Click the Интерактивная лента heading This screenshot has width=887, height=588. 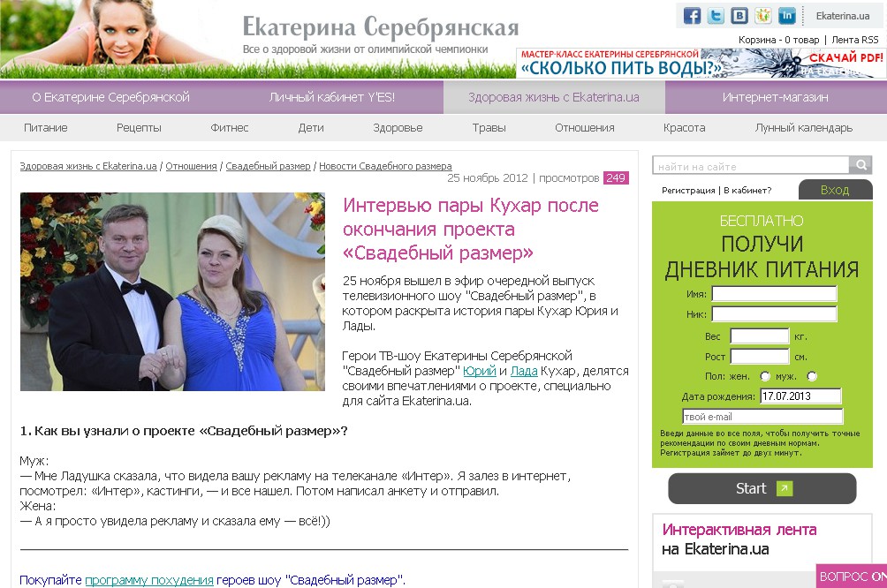pos(739,530)
